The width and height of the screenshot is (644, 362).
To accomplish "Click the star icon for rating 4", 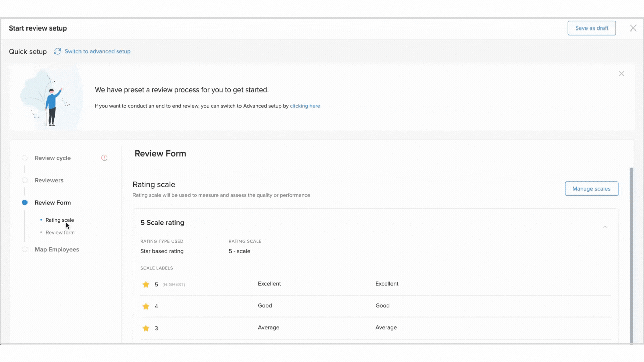I will pos(146,306).
